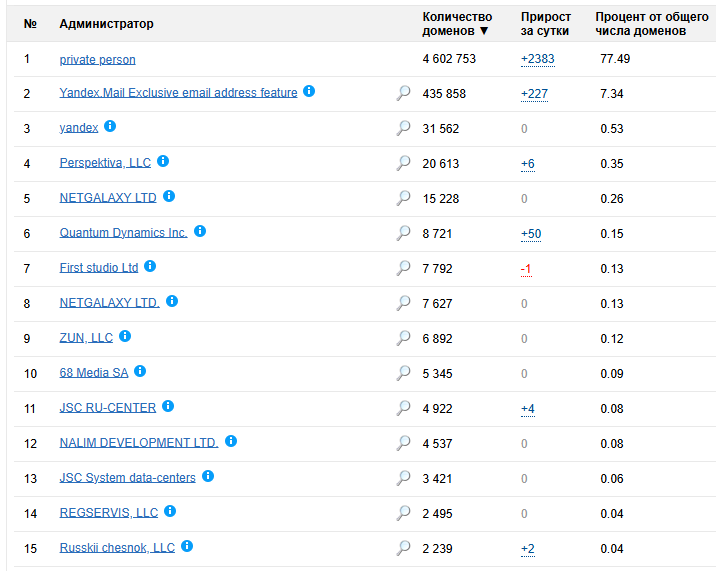The image size is (716, 571).
Task: Select the 77.49 percentage cell
Action: [615, 59]
